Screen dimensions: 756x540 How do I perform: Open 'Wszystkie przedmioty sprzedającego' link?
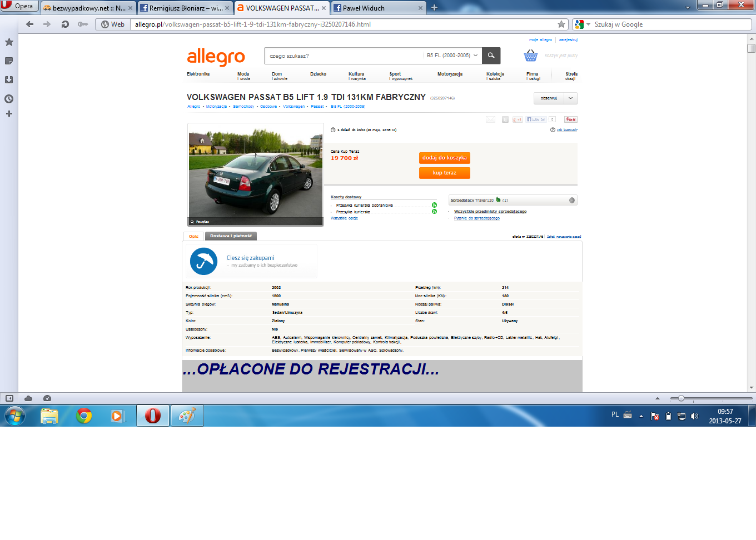[490, 212]
